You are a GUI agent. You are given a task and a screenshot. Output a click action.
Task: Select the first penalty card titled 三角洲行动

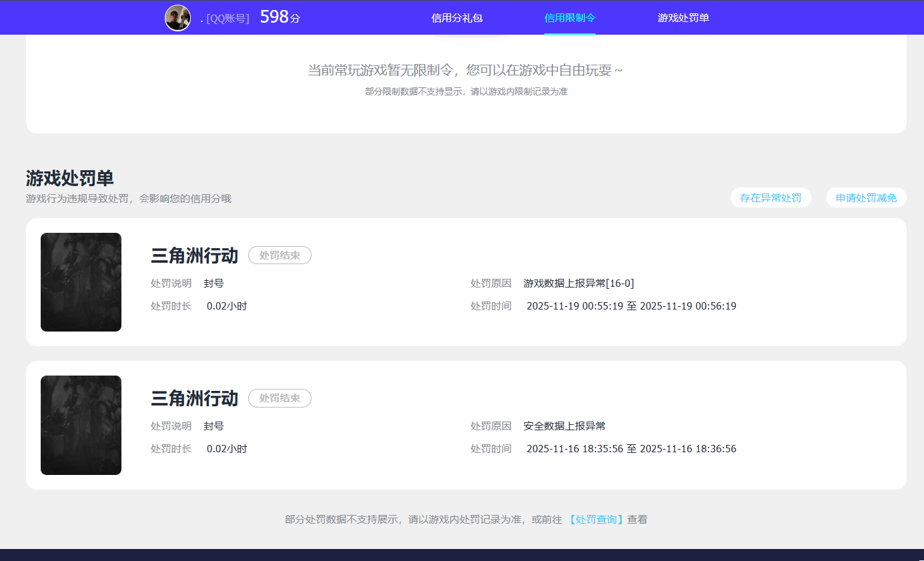tap(194, 255)
